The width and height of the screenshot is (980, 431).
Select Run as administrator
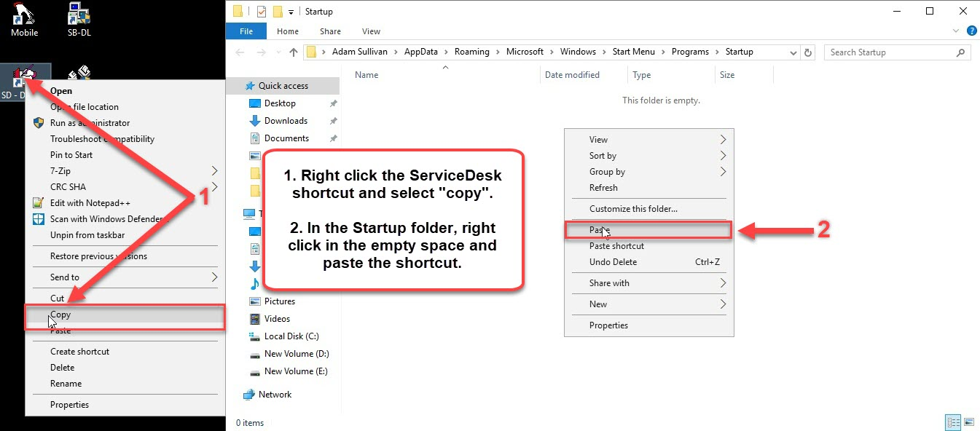coord(90,123)
